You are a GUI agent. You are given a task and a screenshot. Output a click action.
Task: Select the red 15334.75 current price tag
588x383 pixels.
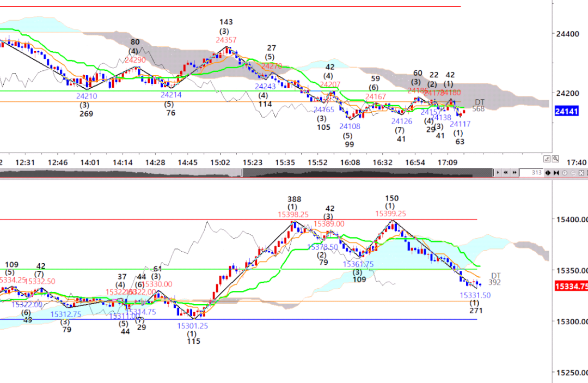tap(569, 286)
